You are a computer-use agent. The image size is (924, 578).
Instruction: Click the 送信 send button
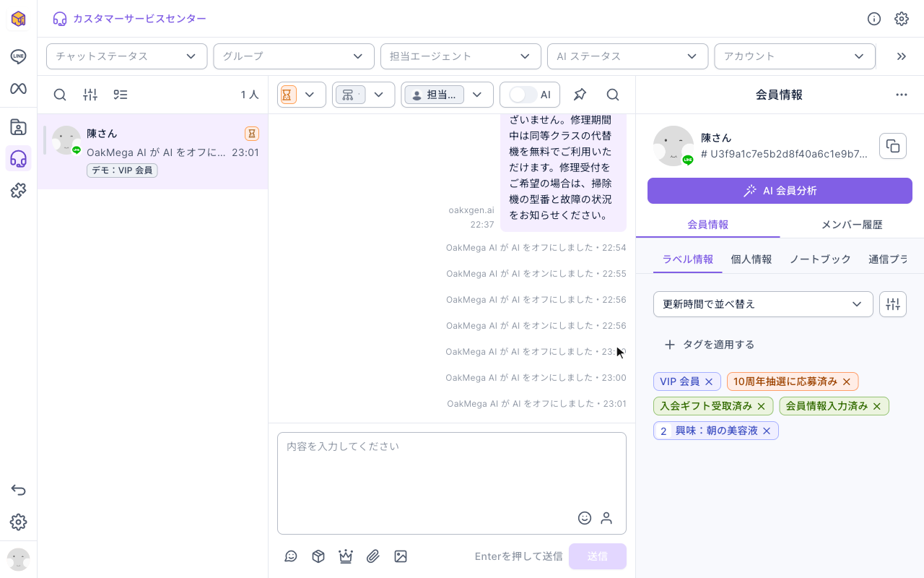tap(598, 556)
